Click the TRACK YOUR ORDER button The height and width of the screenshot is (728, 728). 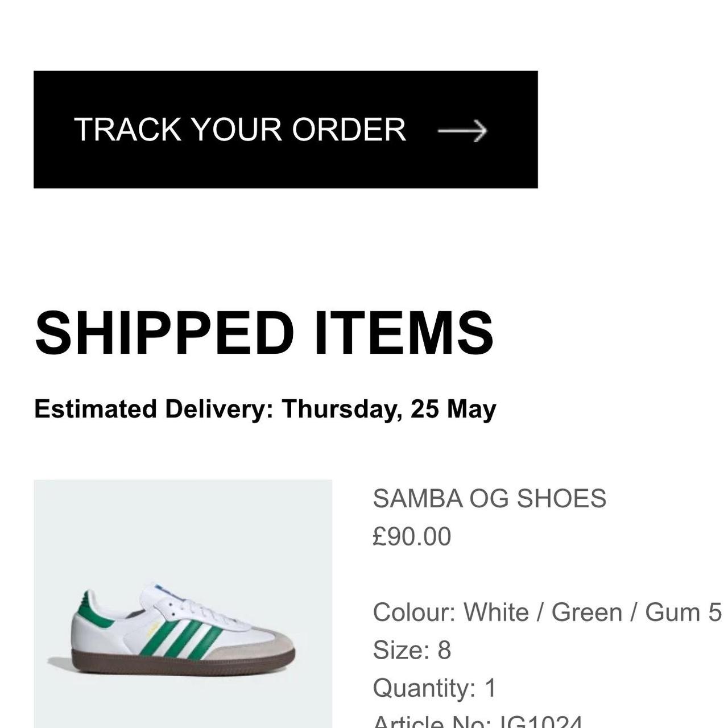(286, 130)
